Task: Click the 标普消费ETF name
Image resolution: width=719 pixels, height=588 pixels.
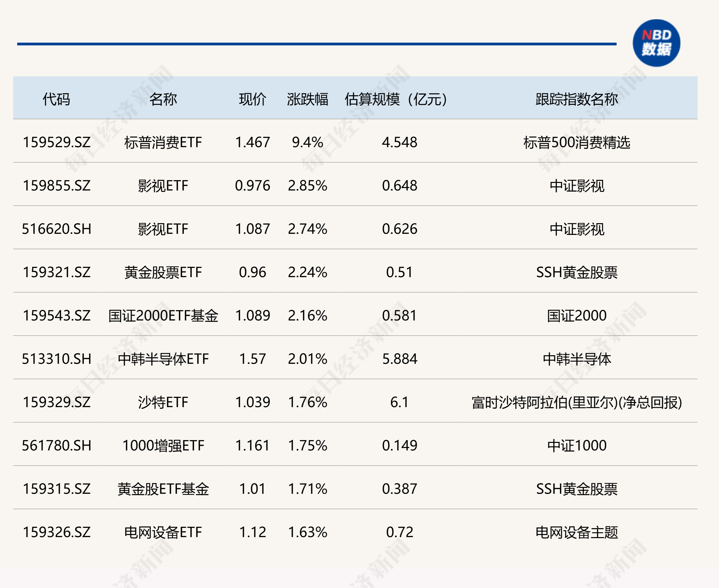Action: (x=163, y=142)
